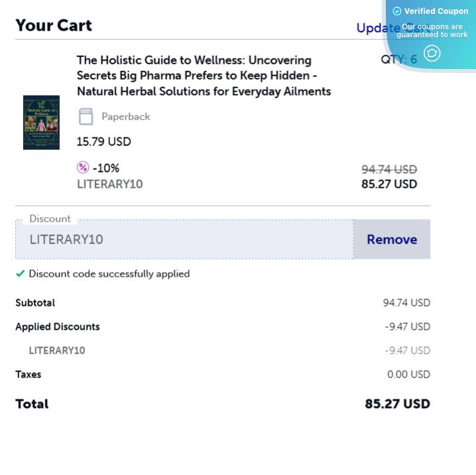Select the LITERARY10 label under item price
This screenshot has height=475, width=476.
(x=110, y=184)
